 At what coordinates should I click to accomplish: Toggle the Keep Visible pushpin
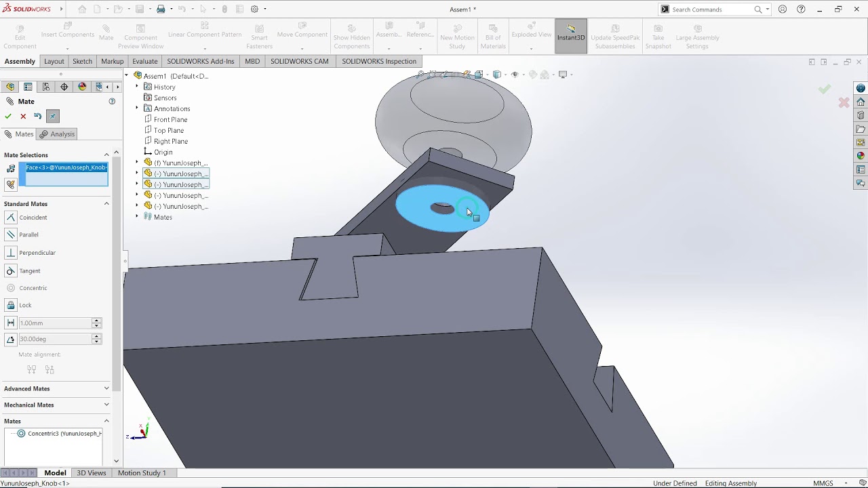point(53,116)
